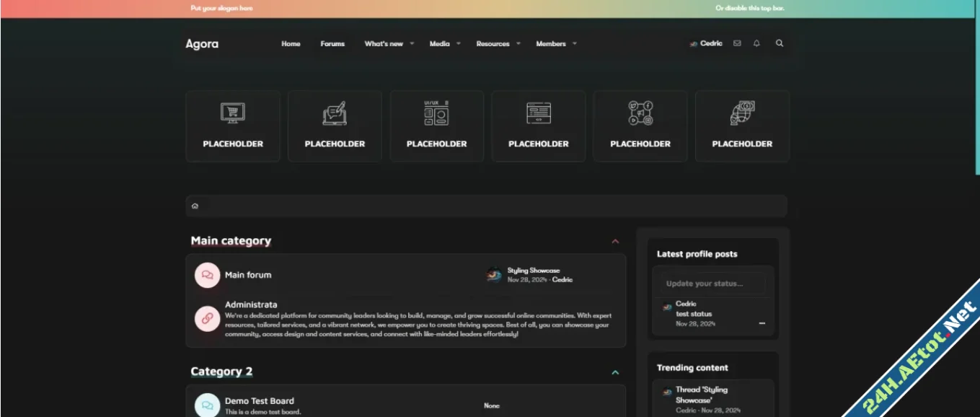Open the Resources dropdown arrow
The width and height of the screenshot is (980, 417).
[x=518, y=44]
